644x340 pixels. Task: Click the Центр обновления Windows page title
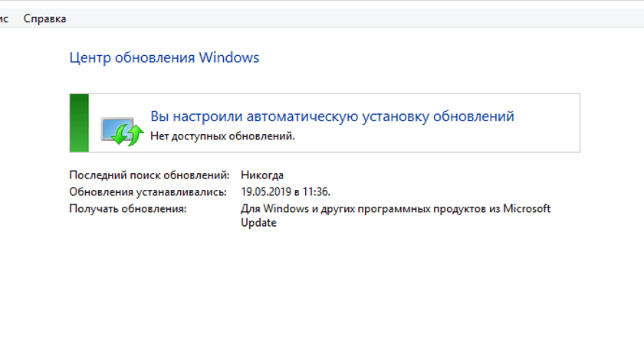(164, 57)
